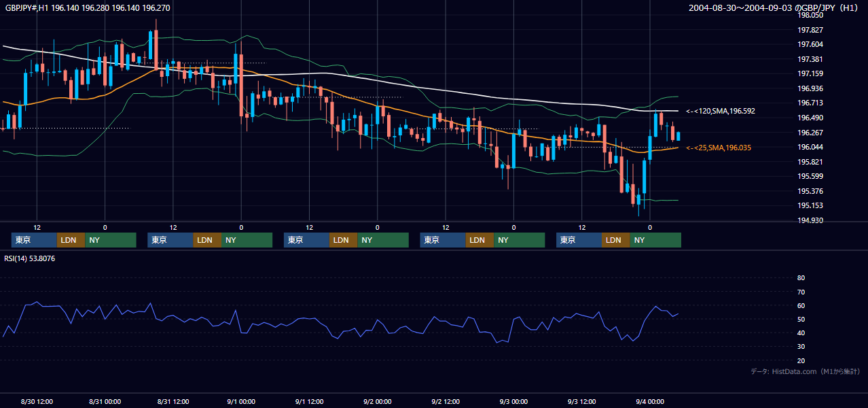868x408 pixels.
Task: Click the 198.050 price axis label
Action: [x=810, y=15]
